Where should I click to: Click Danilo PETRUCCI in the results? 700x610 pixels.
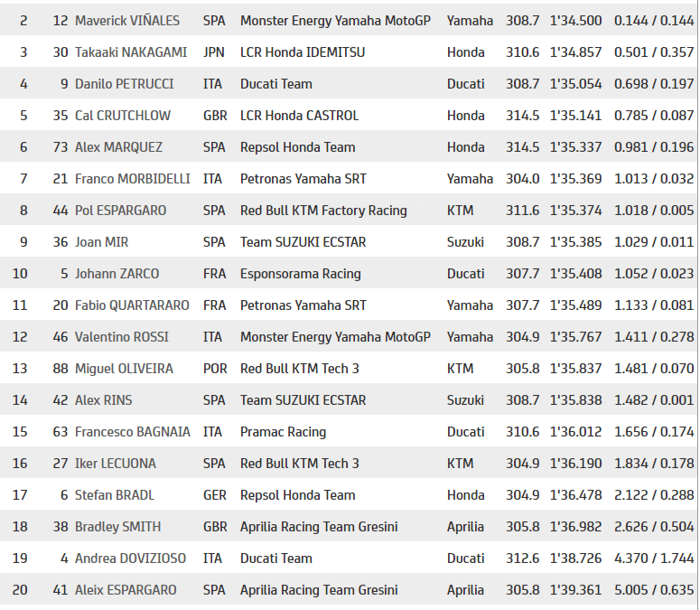tap(124, 84)
